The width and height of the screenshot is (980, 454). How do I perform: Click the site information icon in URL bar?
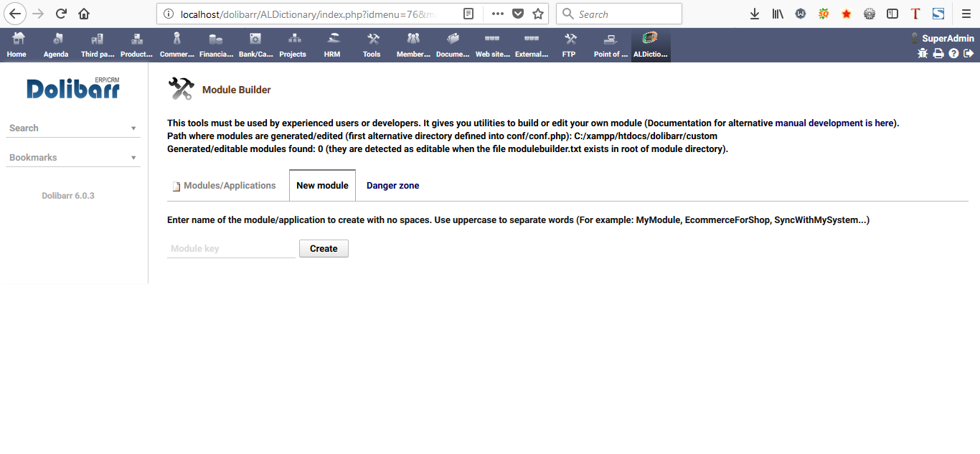(168, 14)
